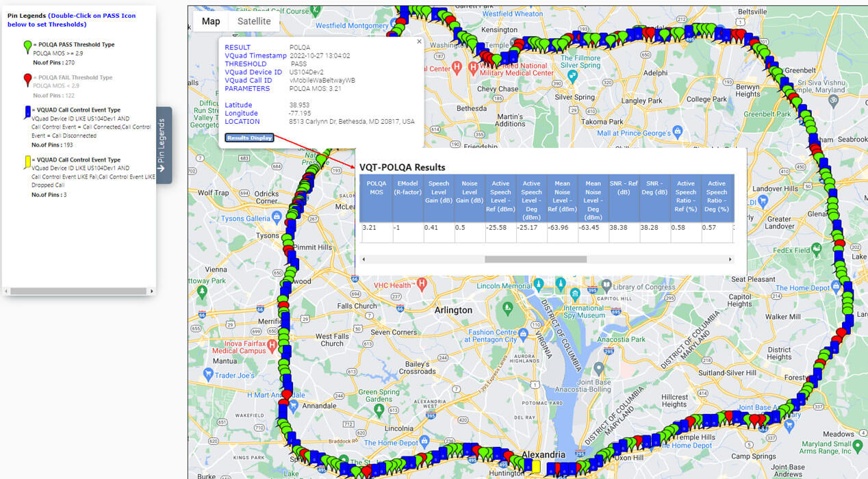Close the POLQA result info window
868x479 pixels.
pyautogui.click(x=419, y=42)
